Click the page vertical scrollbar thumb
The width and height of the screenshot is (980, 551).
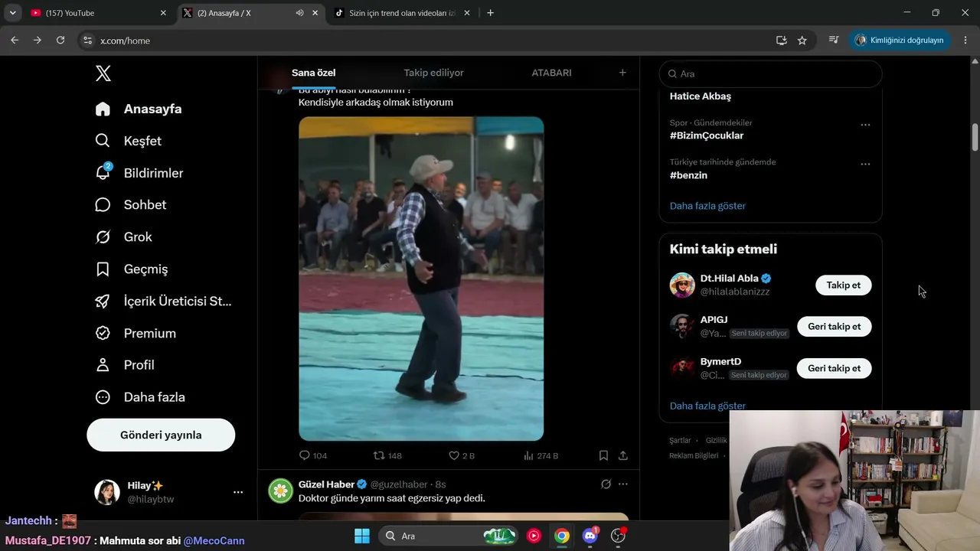click(975, 137)
